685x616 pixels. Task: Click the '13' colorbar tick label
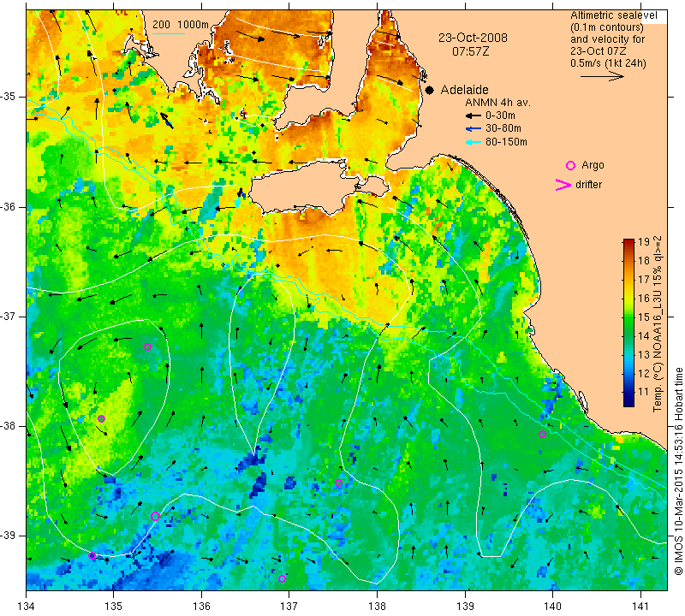(644, 354)
